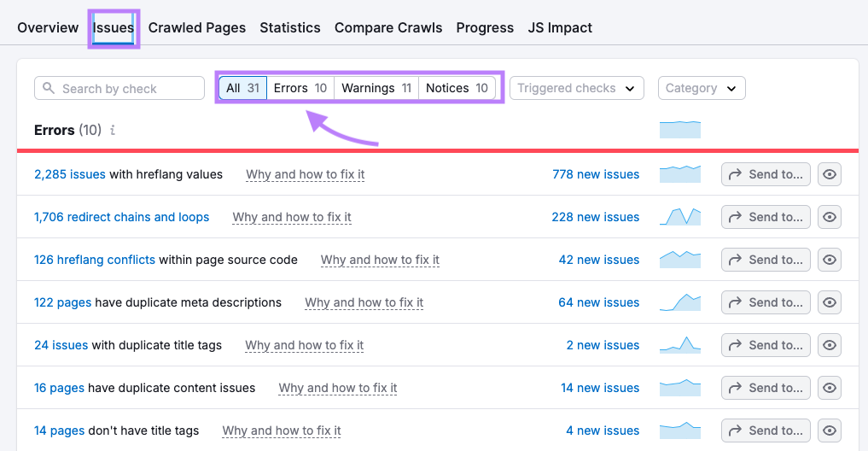Click trend graph for duplicate title tags
Image resolution: width=868 pixels, height=451 pixels.
(679, 345)
